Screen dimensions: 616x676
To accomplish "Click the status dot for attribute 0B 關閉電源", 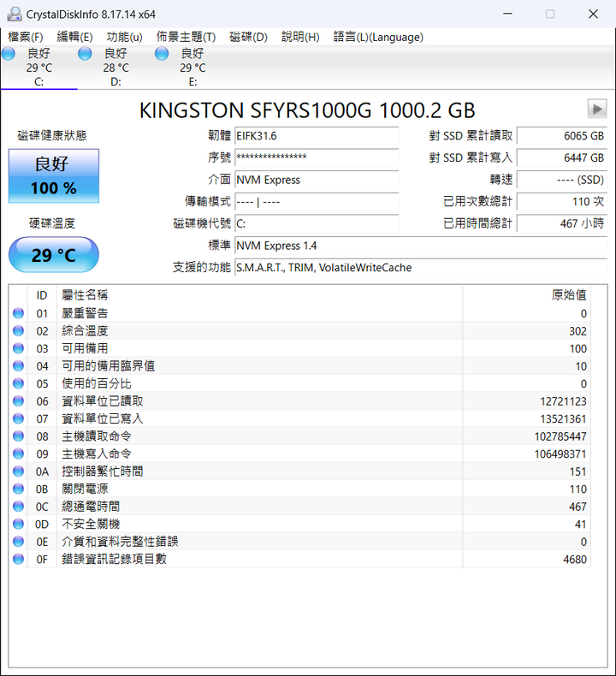I will (18, 489).
